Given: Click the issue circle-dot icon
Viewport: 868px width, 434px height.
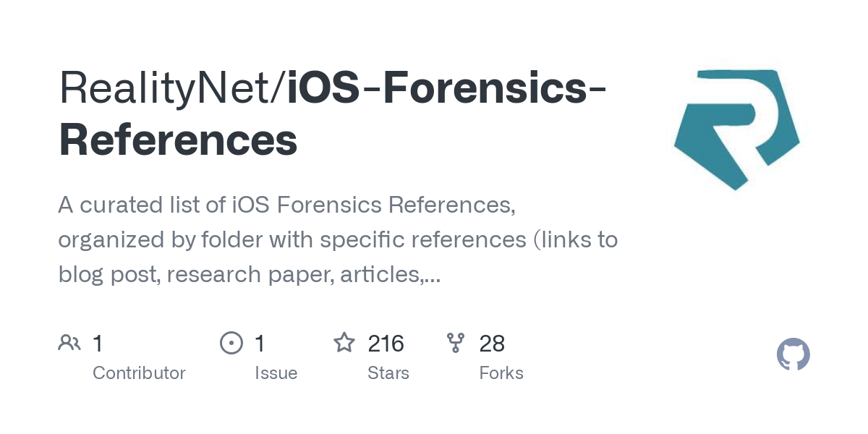Looking at the screenshot, I should [231, 343].
